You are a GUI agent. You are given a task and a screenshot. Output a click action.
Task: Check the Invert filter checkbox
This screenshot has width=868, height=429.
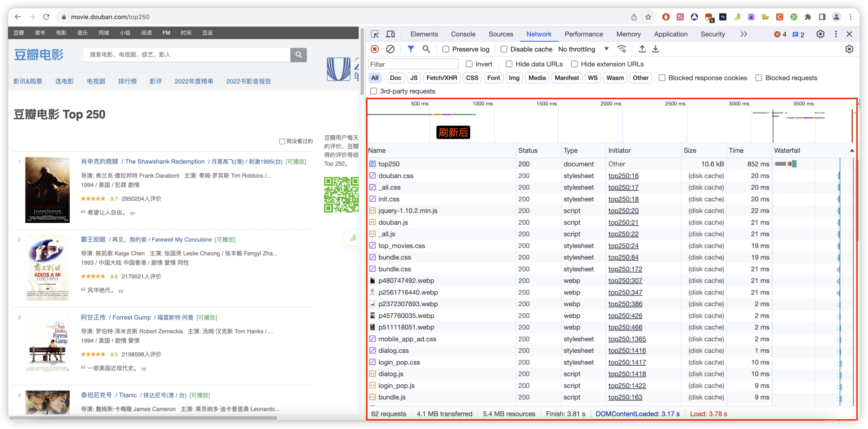[469, 64]
